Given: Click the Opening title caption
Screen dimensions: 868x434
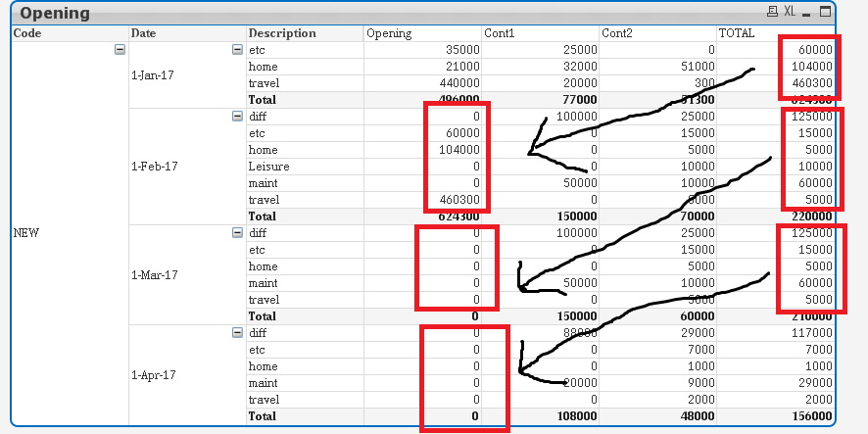Looking at the screenshot, I should (54, 13).
